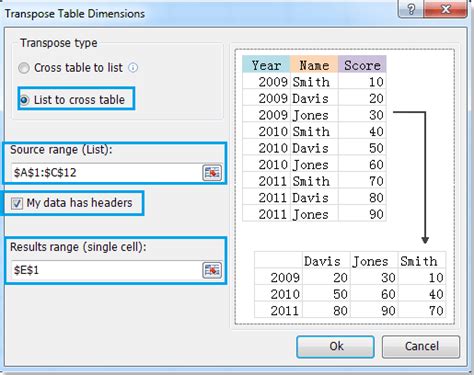The image size is (474, 375).
Task: Open help via the question mark button
Action: (x=411, y=9)
